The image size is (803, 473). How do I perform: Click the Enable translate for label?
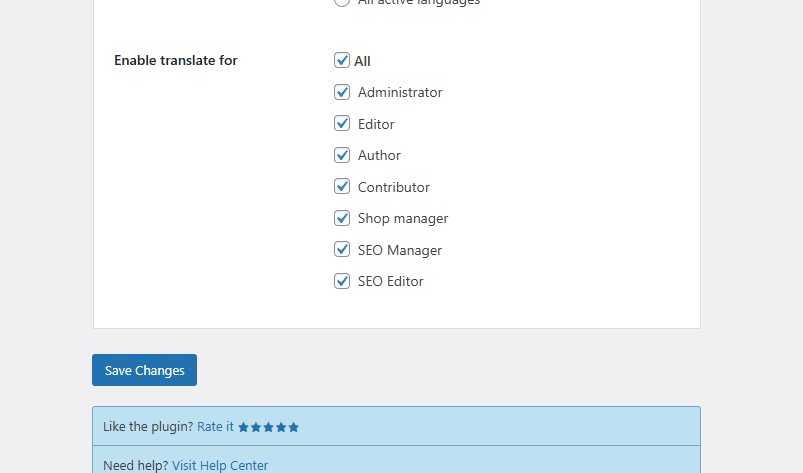click(176, 60)
